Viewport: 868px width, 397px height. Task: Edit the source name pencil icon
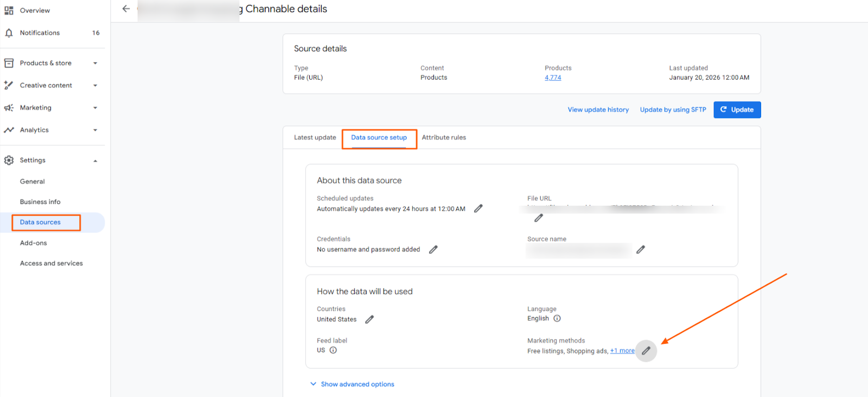click(641, 250)
